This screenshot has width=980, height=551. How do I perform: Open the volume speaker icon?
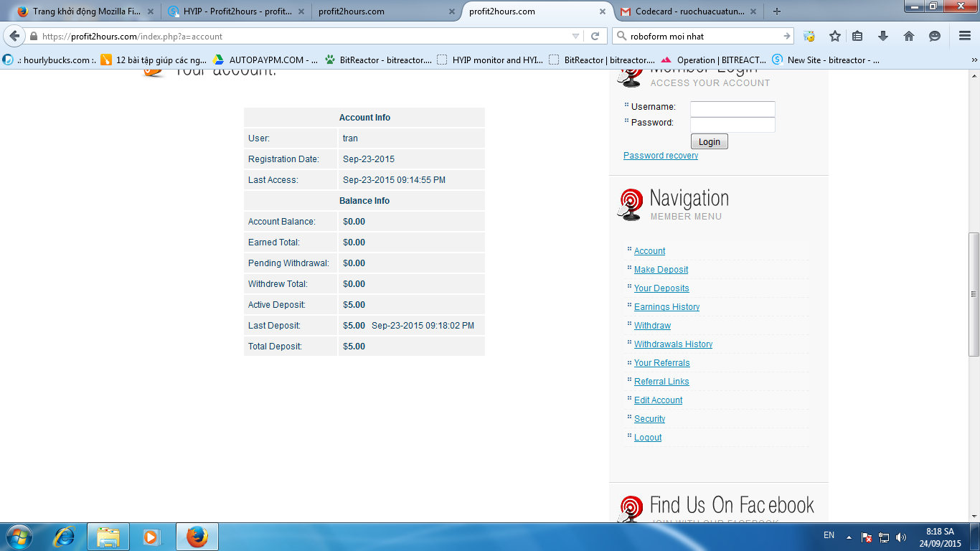(x=901, y=537)
